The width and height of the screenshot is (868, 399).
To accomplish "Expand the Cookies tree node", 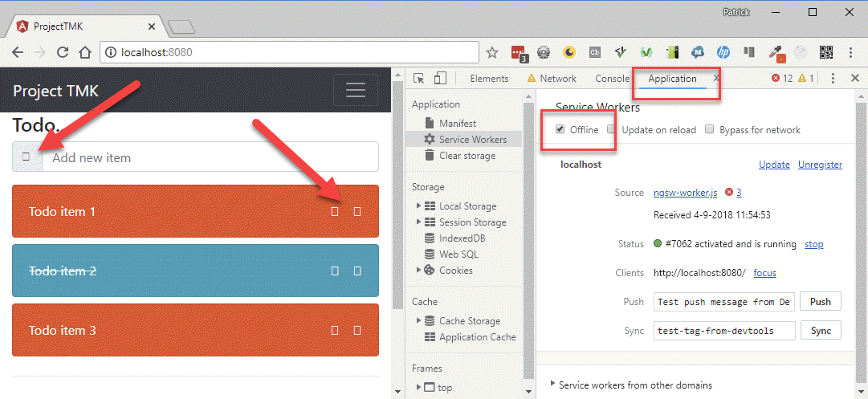I will pyautogui.click(x=418, y=271).
